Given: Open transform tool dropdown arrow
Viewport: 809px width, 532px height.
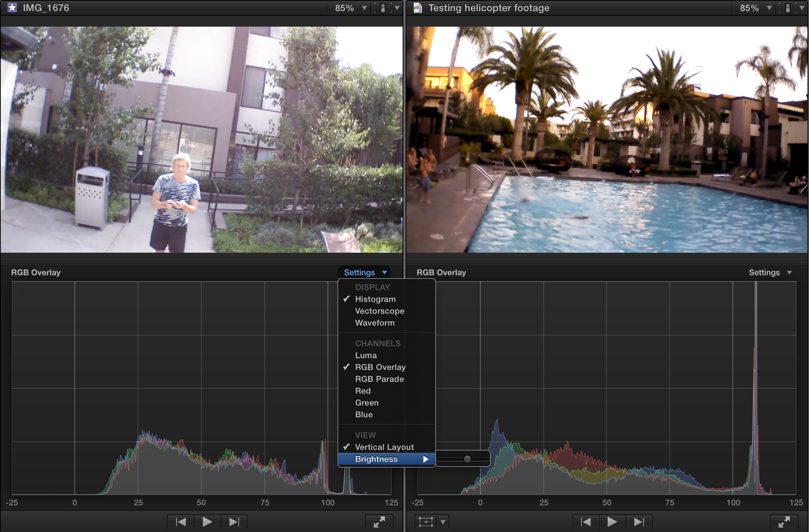Looking at the screenshot, I should 443,522.
